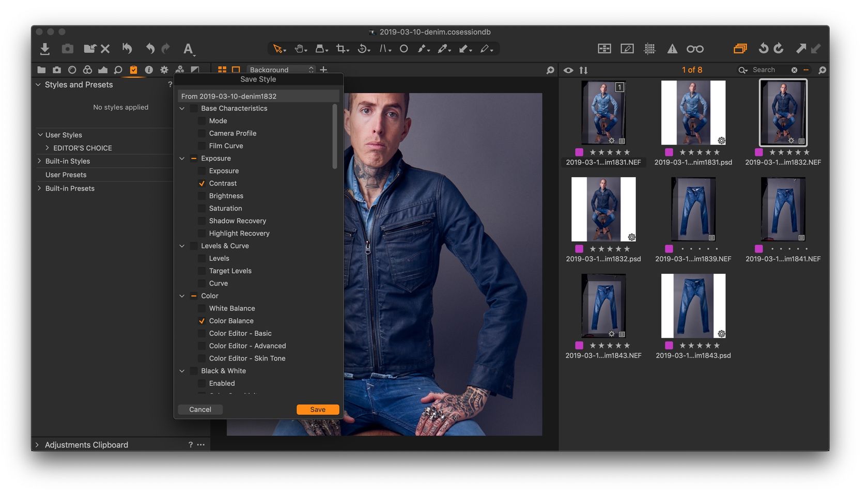Enable the Brightness checkbox

point(202,196)
